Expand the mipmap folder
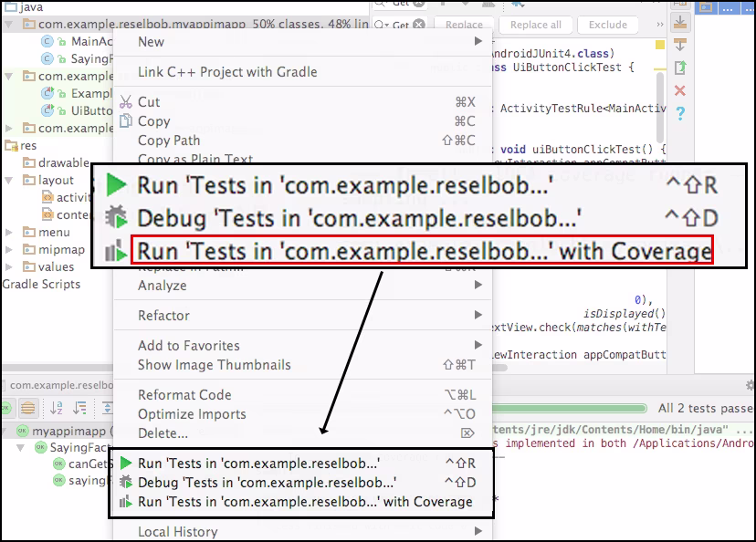Screen dimensions: 756x542 pos(9,250)
